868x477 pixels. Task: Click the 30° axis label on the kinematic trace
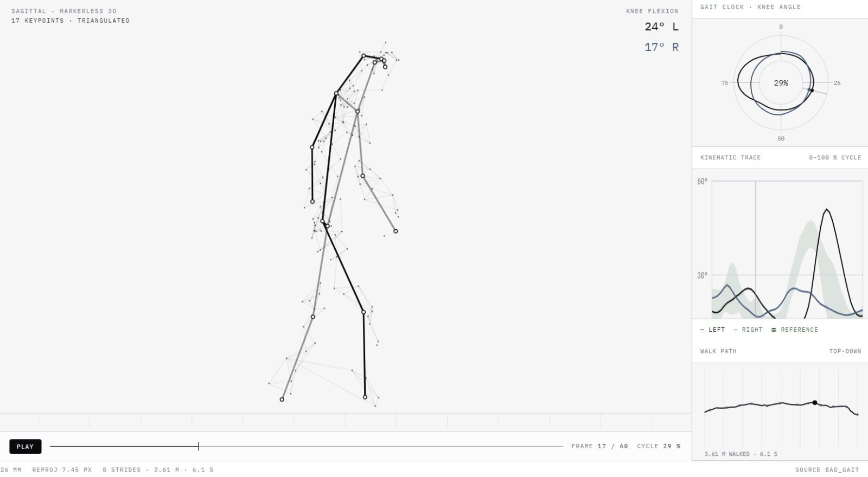703,275
